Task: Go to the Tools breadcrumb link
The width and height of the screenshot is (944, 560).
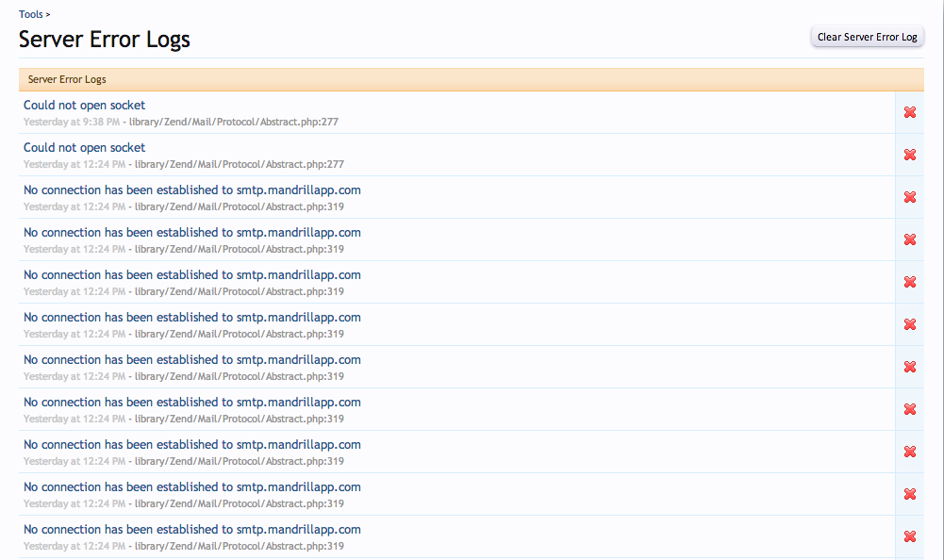Action: point(31,14)
